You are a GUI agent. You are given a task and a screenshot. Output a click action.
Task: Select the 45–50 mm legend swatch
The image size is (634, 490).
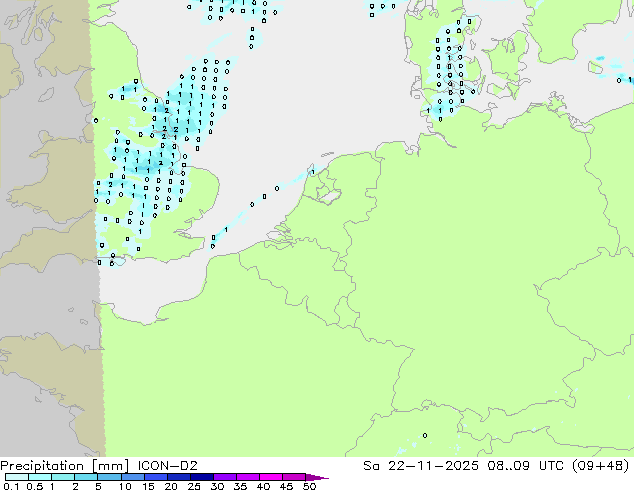[294, 477]
